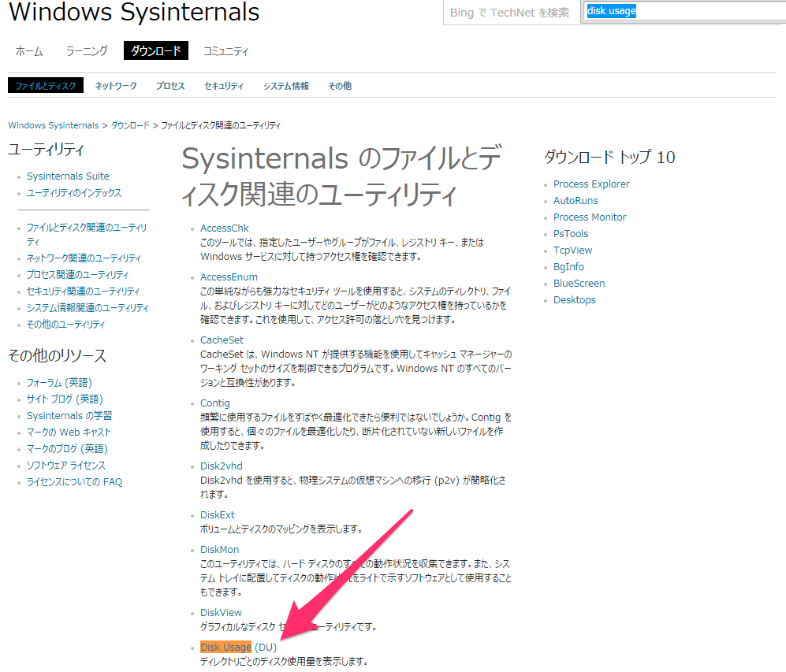Click the ユーティリティ sidebar heading
Viewport: 786px width, 672px height.
[46, 149]
